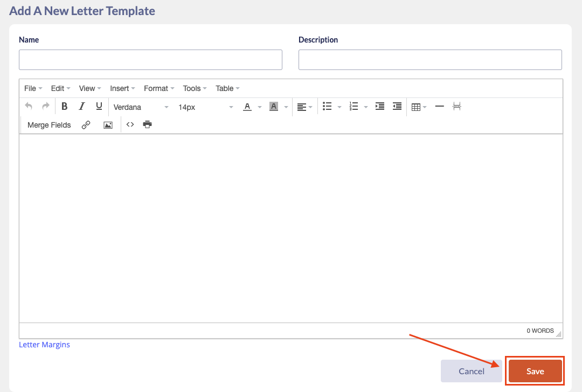Open the Insert menu
582x392 pixels.
pos(122,88)
